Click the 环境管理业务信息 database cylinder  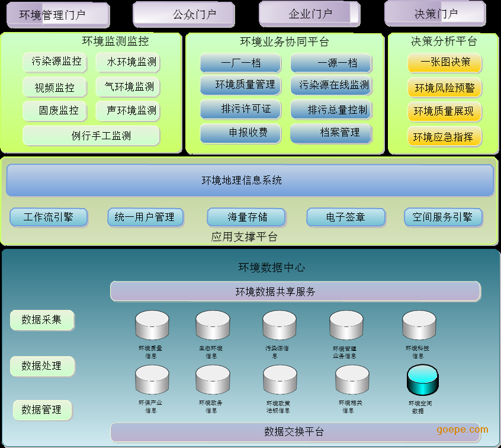point(346,325)
